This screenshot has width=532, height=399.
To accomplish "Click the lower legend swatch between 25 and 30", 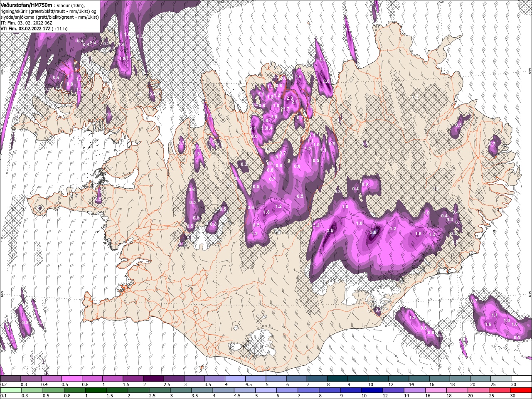I will click(x=499, y=390).
